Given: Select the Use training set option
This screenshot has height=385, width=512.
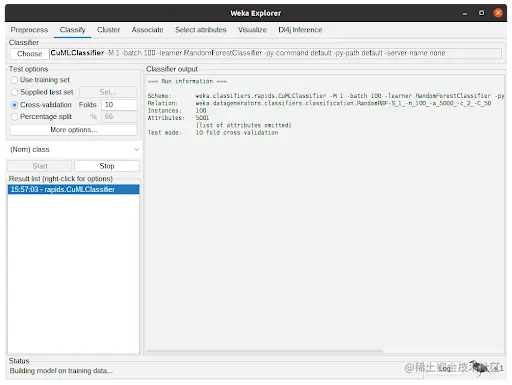Looking at the screenshot, I should [x=14, y=80].
